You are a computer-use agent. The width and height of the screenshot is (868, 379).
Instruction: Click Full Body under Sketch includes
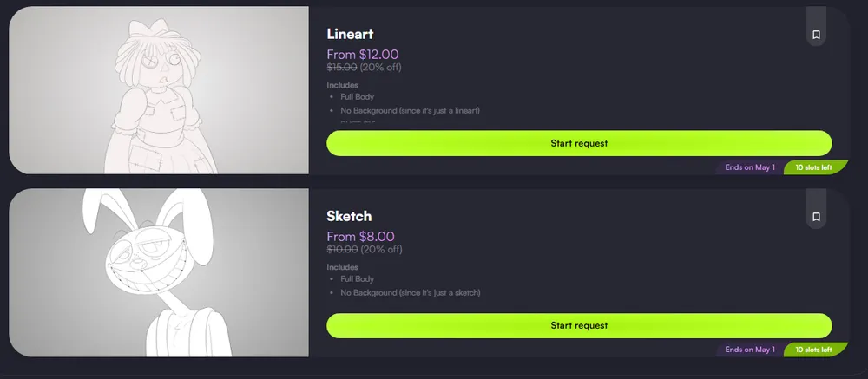[x=358, y=279]
